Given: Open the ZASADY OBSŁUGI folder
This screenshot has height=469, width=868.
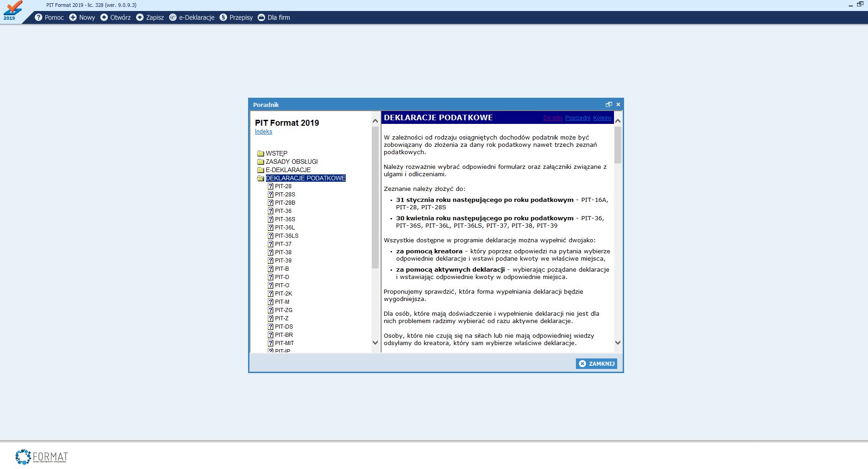Looking at the screenshot, I should click(292, 162).
